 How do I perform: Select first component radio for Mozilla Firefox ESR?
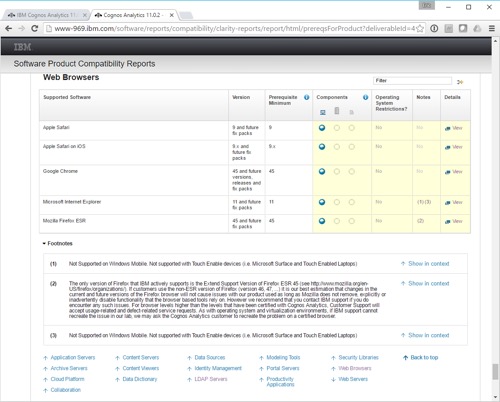click(322, 221)
